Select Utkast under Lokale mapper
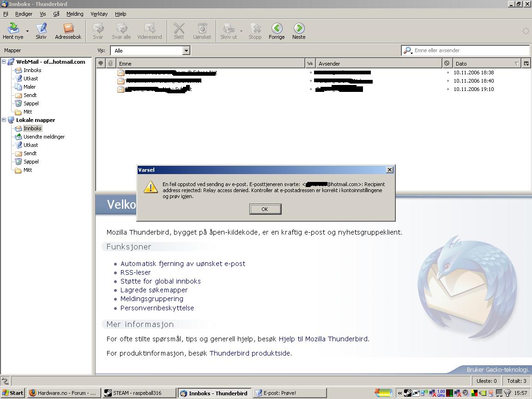This screenshot has height=399, width=532. coord(31,145)
